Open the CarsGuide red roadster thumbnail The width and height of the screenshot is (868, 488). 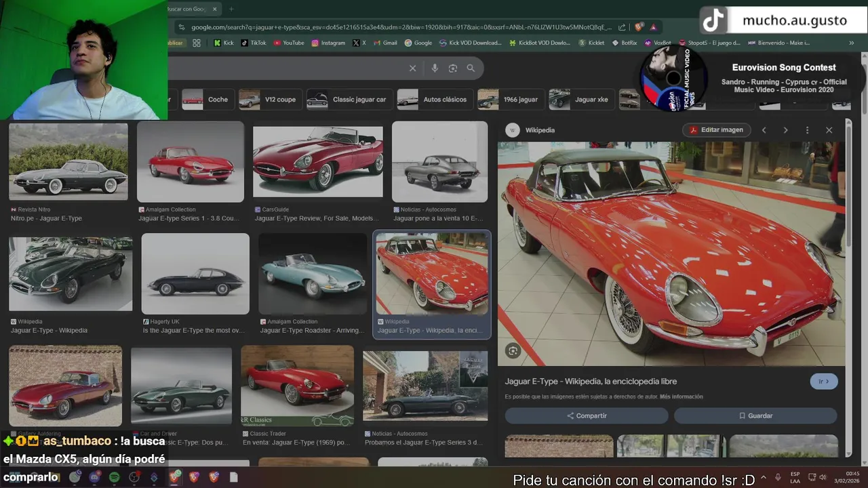(318, 161)
